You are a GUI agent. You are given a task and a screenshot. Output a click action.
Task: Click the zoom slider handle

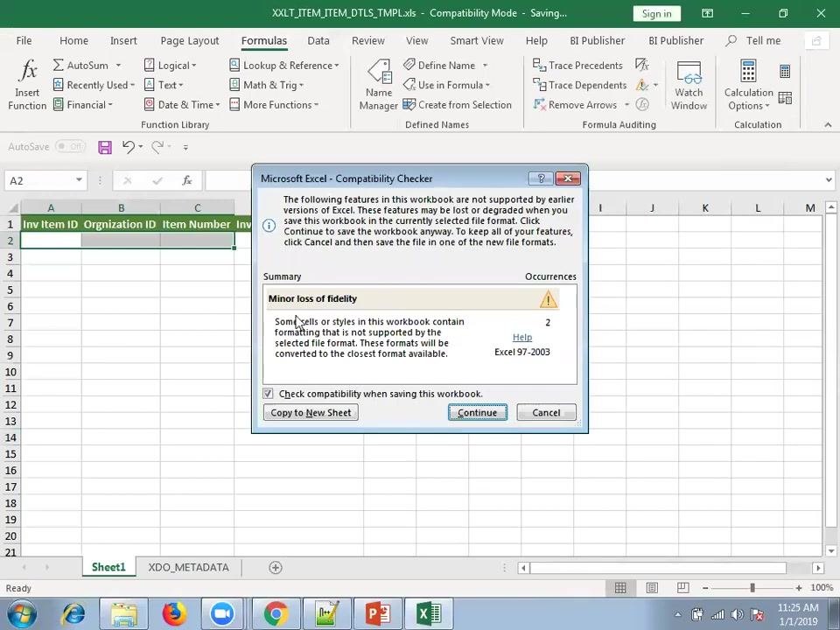tap(752, 588)
